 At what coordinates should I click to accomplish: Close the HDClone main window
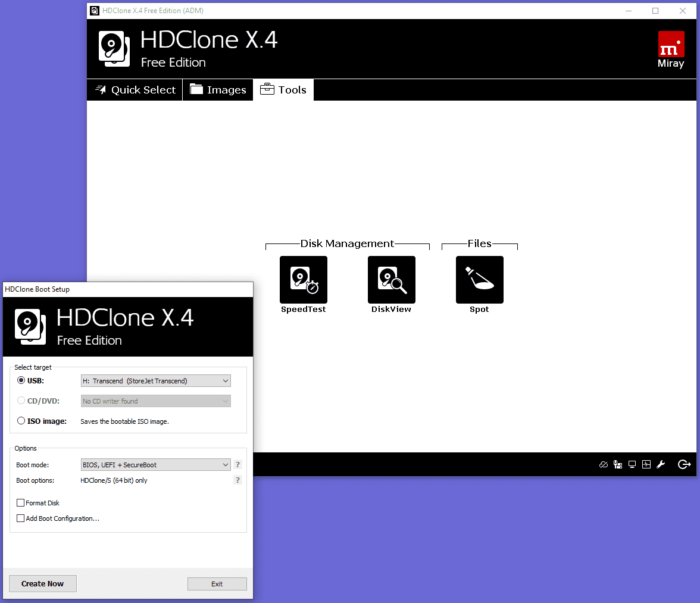[x=683, y=11]
